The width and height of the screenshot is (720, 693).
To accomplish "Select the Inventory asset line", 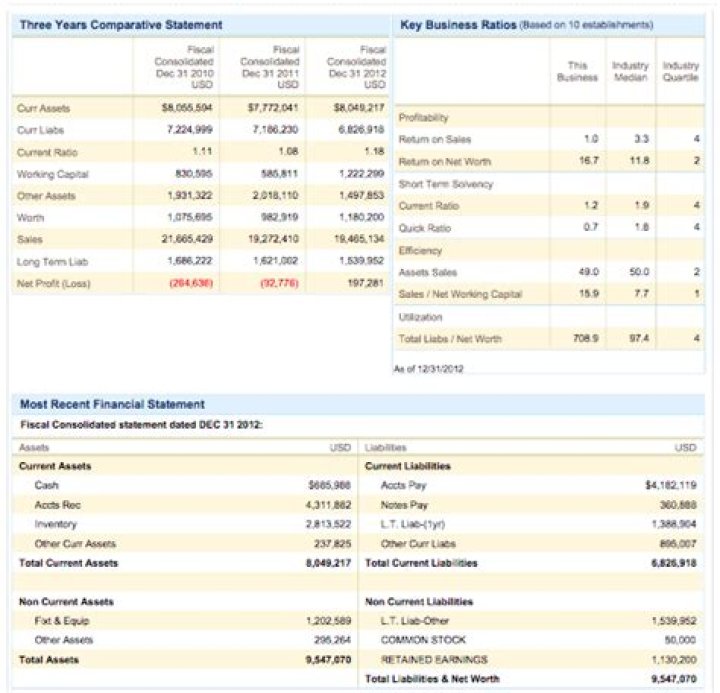I will (x=56, y=524).
